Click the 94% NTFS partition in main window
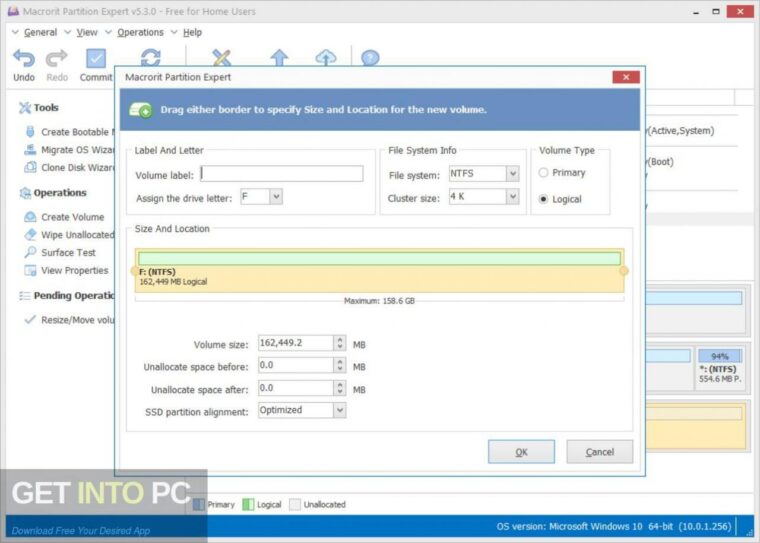 click(x=720, y=367)
